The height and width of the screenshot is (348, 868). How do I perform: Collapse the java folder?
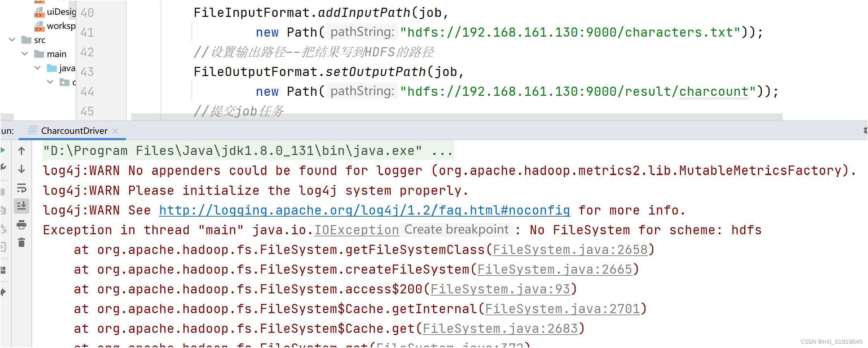(x=37, y=68)
